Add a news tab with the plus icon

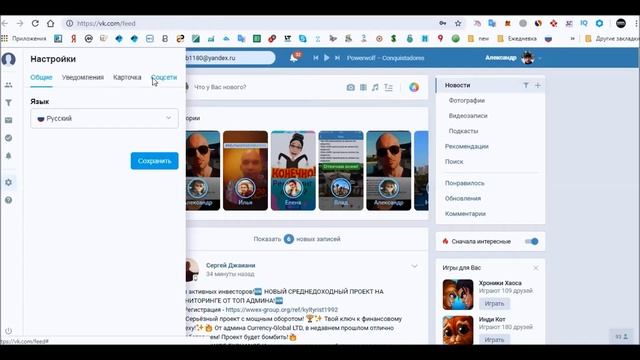tap(538, 85)
